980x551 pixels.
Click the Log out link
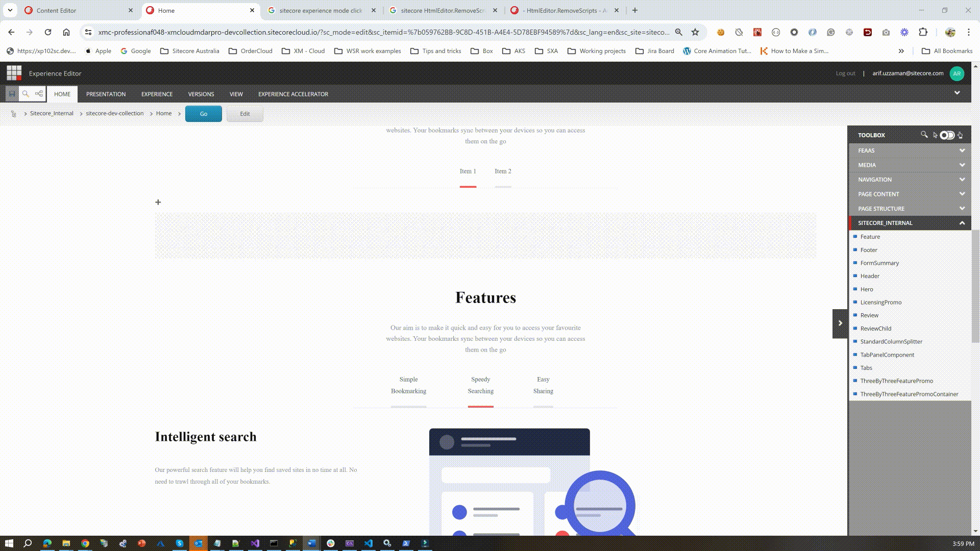click(x=845, y=73)
